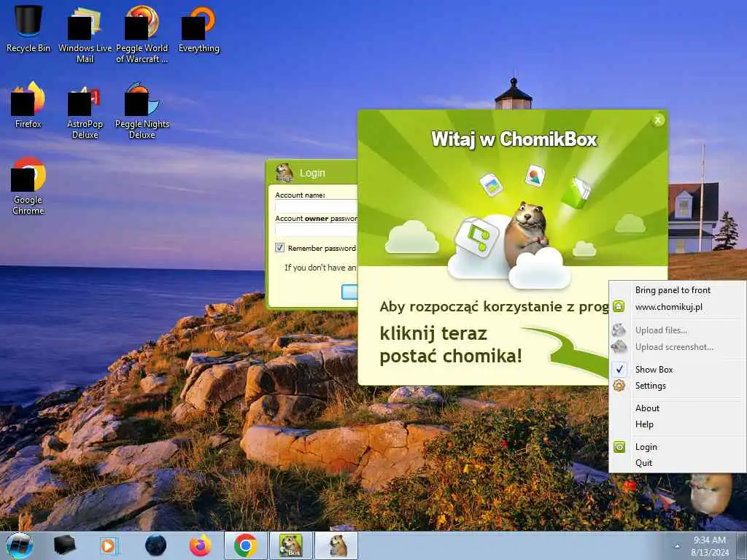Open the Recycle Bin desktop icon
This screenshot has width=747, height=560.
(28, 27)
